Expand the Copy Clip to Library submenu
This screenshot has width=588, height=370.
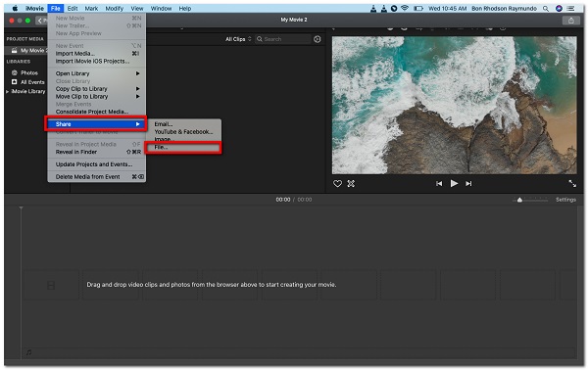[97, 89]
